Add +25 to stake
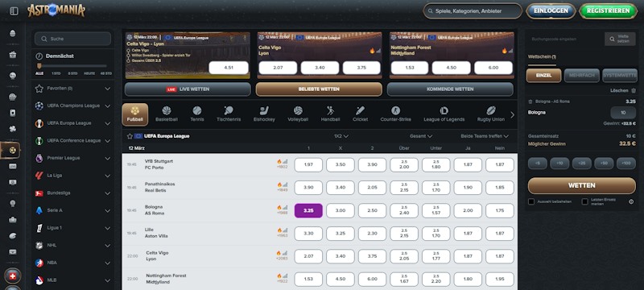Screen dimensions: 644x290 [x=581, y=164]
